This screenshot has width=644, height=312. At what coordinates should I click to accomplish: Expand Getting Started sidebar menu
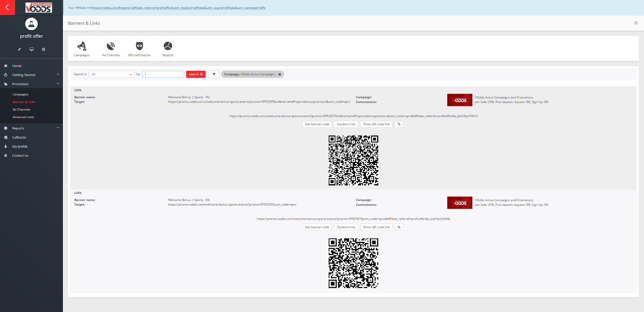tap(31, 75)
